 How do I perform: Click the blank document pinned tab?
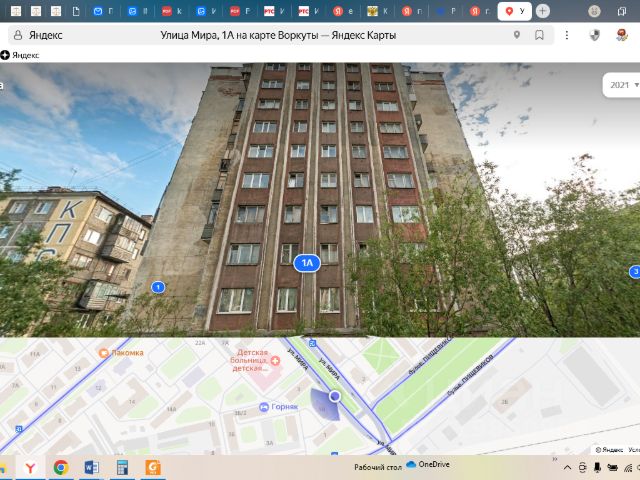[76, 11]
